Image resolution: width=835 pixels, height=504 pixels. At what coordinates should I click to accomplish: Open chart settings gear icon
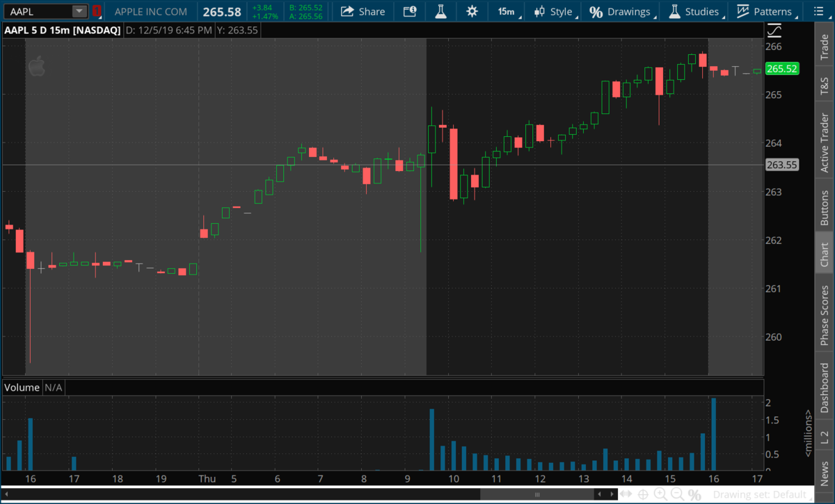coord(472,11)
